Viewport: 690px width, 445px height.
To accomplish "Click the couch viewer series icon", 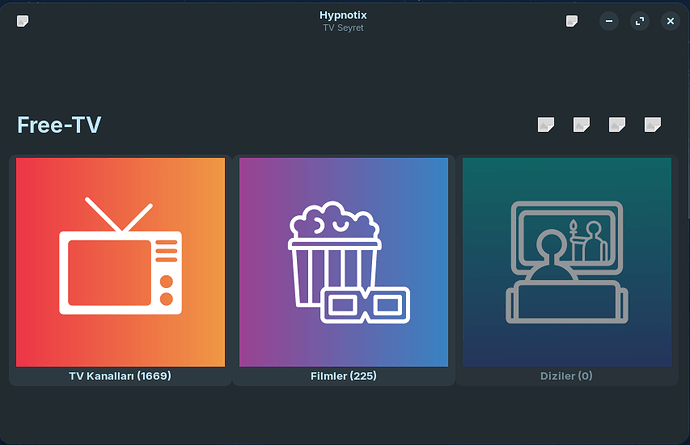I will 567,262.
